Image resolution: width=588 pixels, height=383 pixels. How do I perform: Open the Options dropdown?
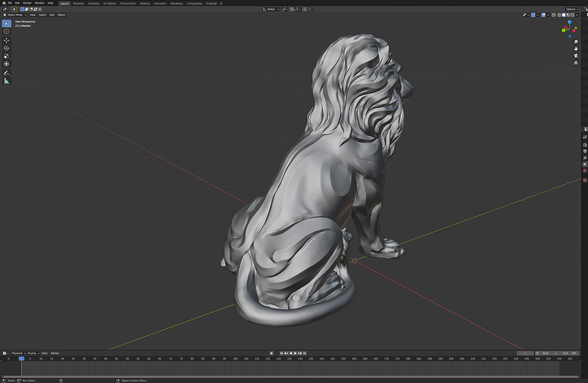tap(572, 9)
